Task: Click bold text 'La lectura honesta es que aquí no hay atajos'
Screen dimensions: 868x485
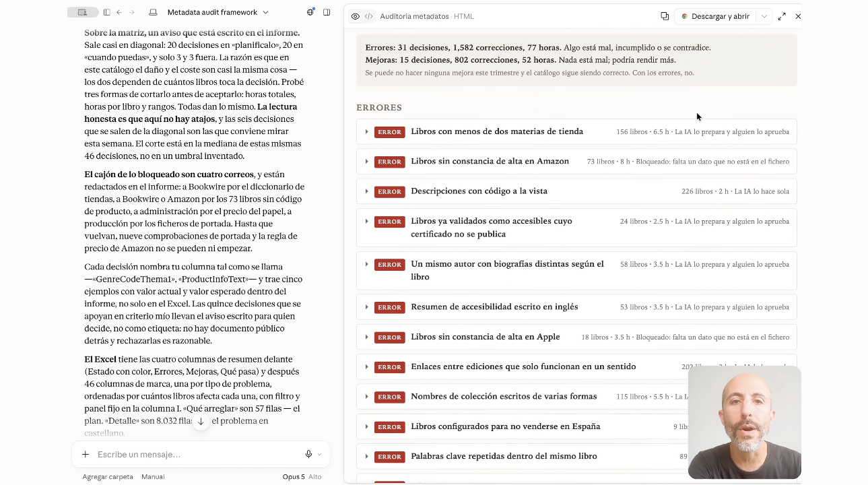Action: click(x=191, y=113)
